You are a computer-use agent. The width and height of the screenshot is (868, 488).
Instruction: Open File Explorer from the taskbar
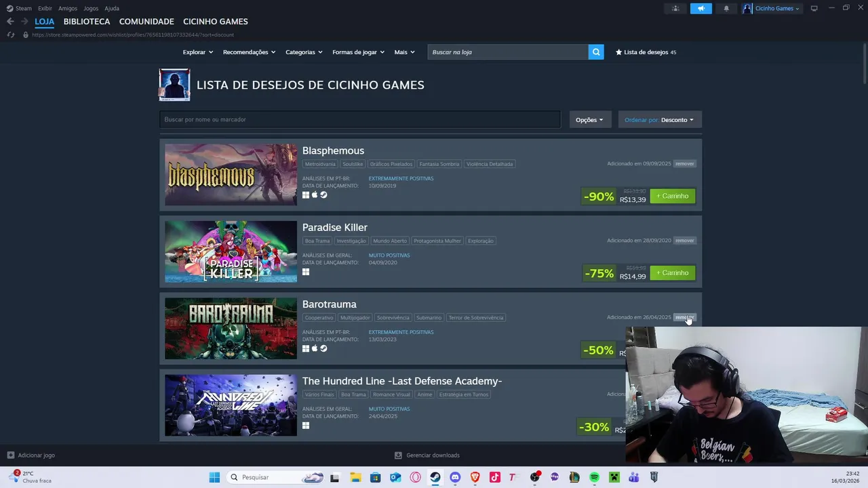[x=355, y=477]
